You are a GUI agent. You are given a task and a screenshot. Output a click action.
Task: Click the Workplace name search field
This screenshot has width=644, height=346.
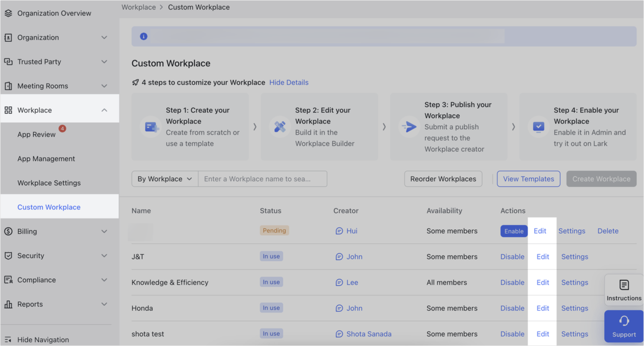coord(263,179)
